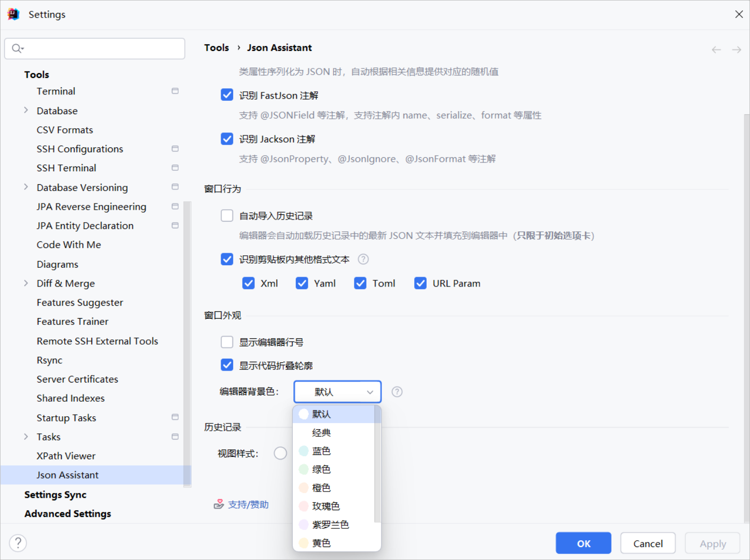Disable the 识别 FastJson 注解 checkbox
Viewport: 750px width, 560px height.
[x=227, y=95]
